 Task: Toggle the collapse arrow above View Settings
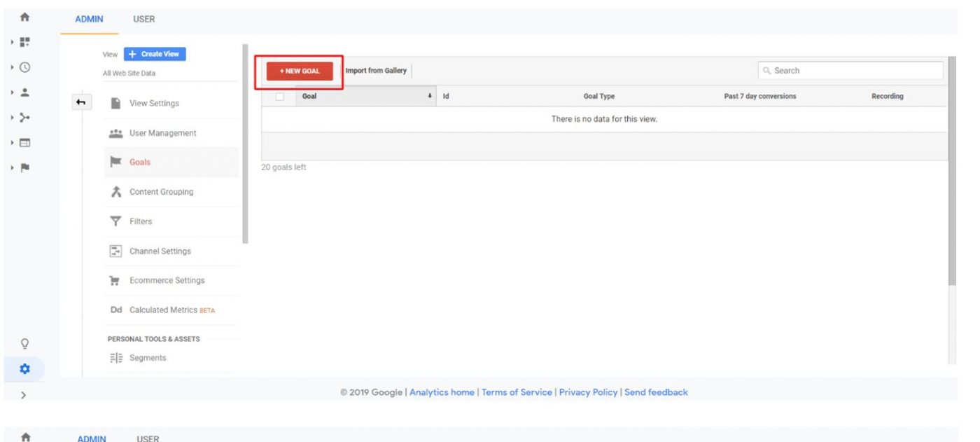point(82,102)
